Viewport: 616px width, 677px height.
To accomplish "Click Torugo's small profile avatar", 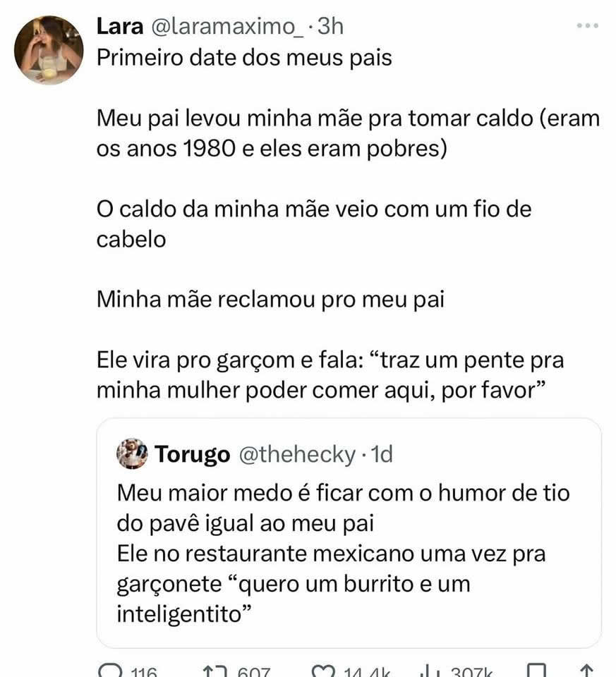I will coord(128,456).
